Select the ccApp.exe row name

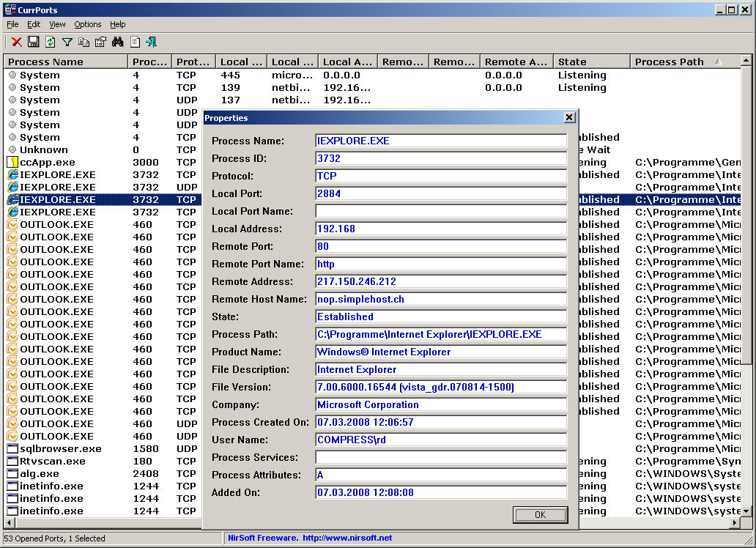tap(47, 162)
